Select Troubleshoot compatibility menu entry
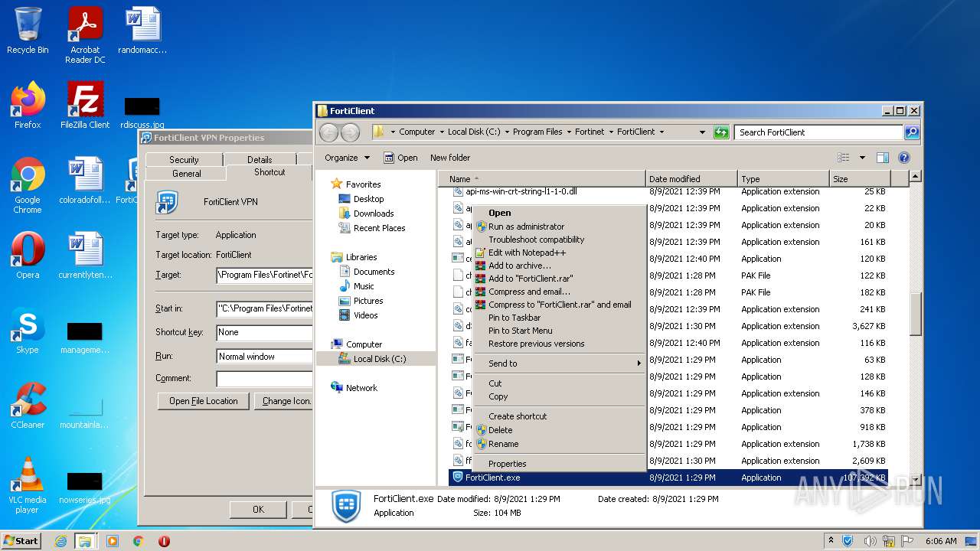Screen dimensions: 980x551 (x=559, y=240)
